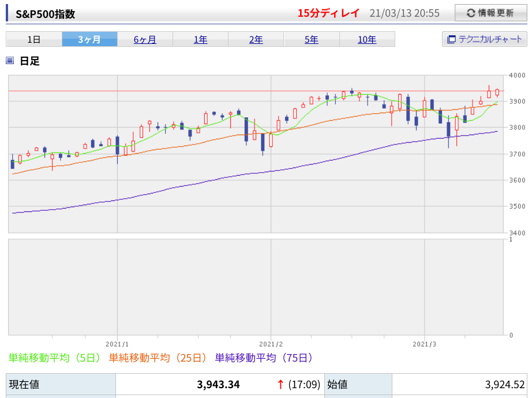
Task: Click the red up arrow beside 17:09
Action: [280, 384]
